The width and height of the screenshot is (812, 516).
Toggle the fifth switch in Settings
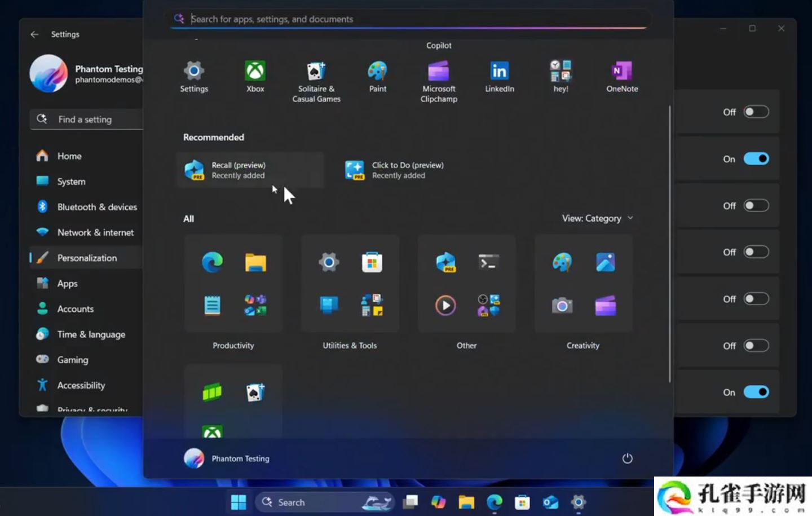[x=756, y=299]
